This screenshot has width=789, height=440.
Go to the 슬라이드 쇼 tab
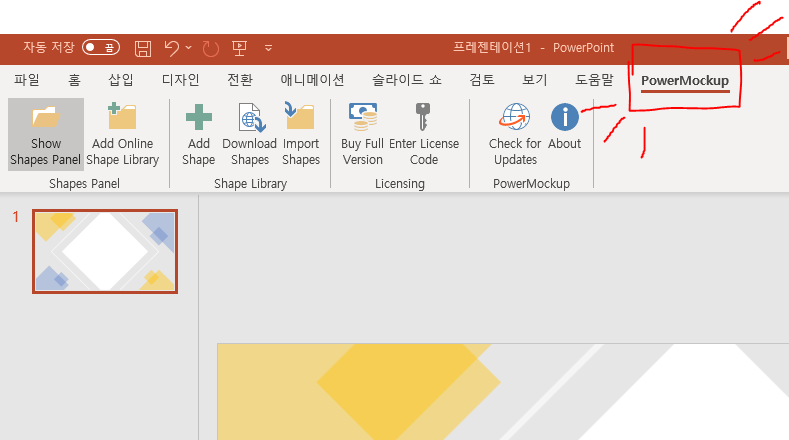pos(407,80)
